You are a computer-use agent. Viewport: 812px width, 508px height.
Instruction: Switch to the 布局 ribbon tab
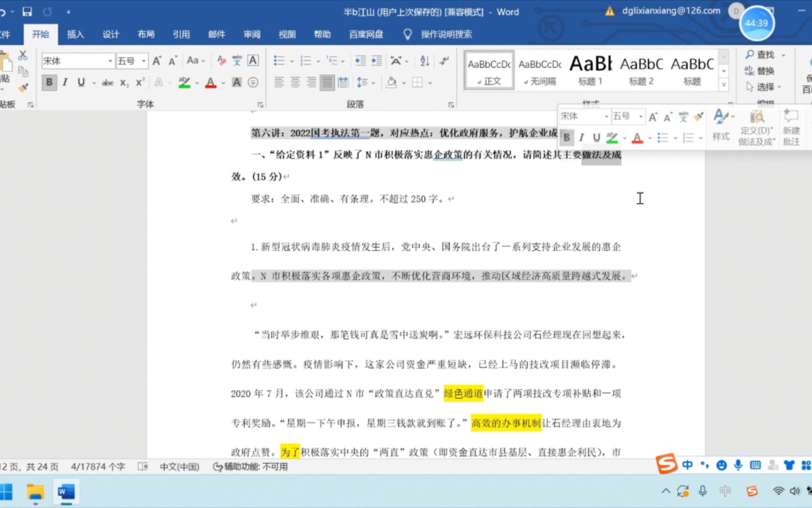(146, 34)
